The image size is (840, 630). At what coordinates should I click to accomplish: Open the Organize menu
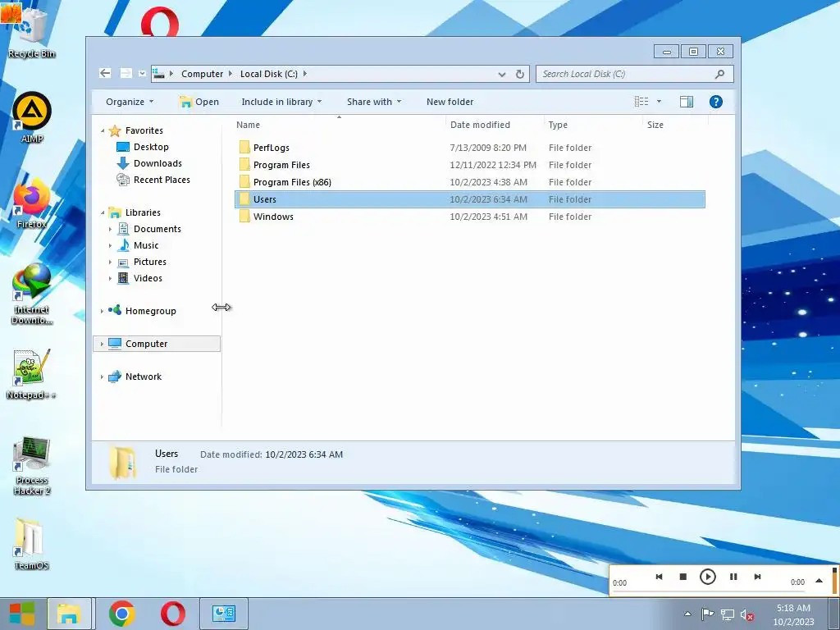click(130, 102)
